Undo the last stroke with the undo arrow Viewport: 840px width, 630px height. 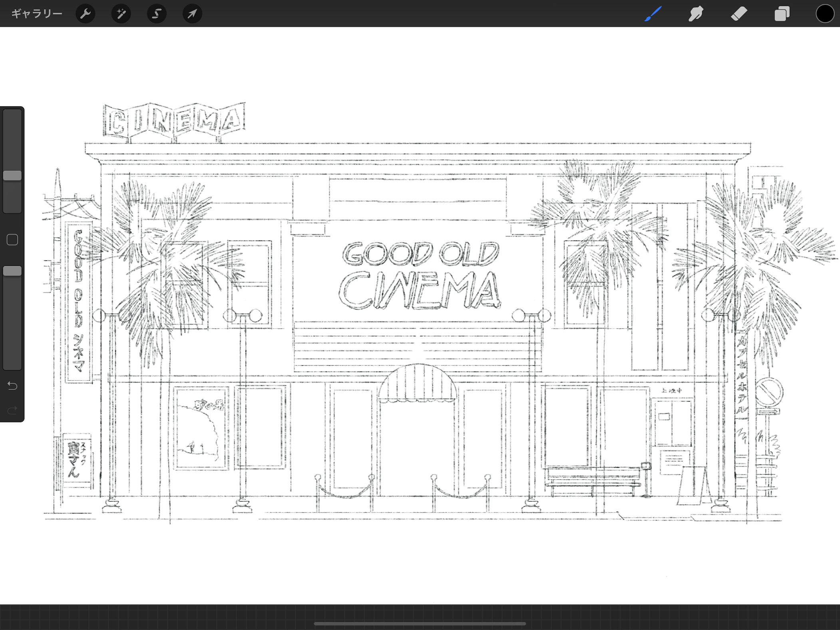click(x=12, y=386)
